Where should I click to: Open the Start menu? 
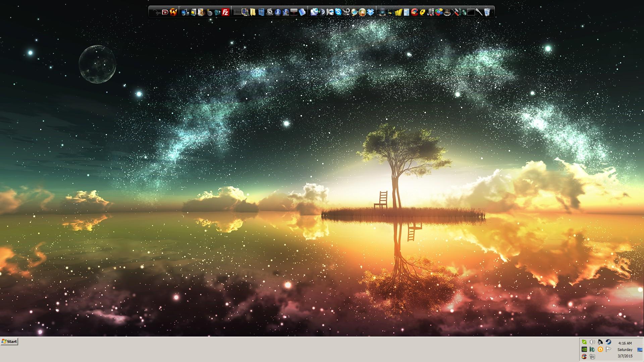click(9, 342)
